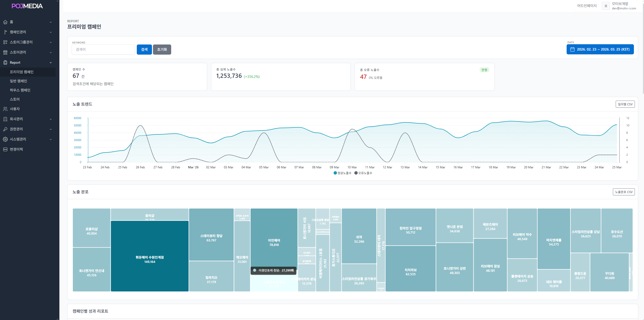Image resolution: width=644 pixels, height=320 pixels.
Task: Open the 일반 캠페인 submenu item
Action: [x=18, y=81]
